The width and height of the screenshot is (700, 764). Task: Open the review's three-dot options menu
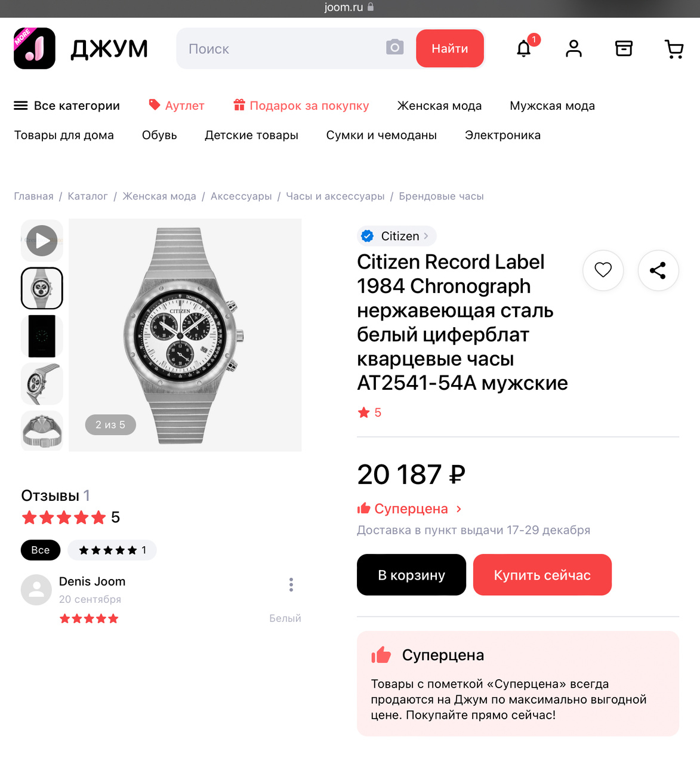click(291, 584)
